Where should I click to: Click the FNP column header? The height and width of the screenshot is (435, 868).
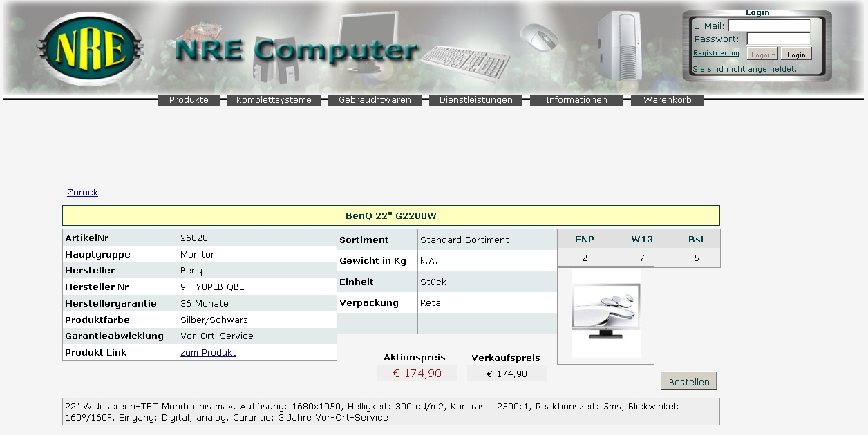tap(585, 239)
